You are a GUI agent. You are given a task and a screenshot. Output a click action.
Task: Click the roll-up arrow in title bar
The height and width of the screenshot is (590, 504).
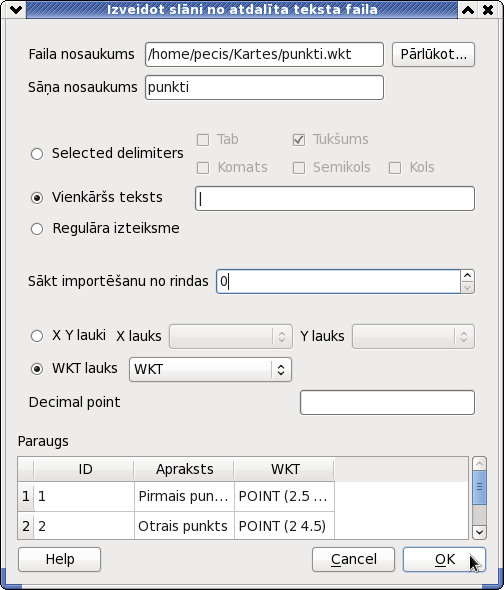(468, 10)
